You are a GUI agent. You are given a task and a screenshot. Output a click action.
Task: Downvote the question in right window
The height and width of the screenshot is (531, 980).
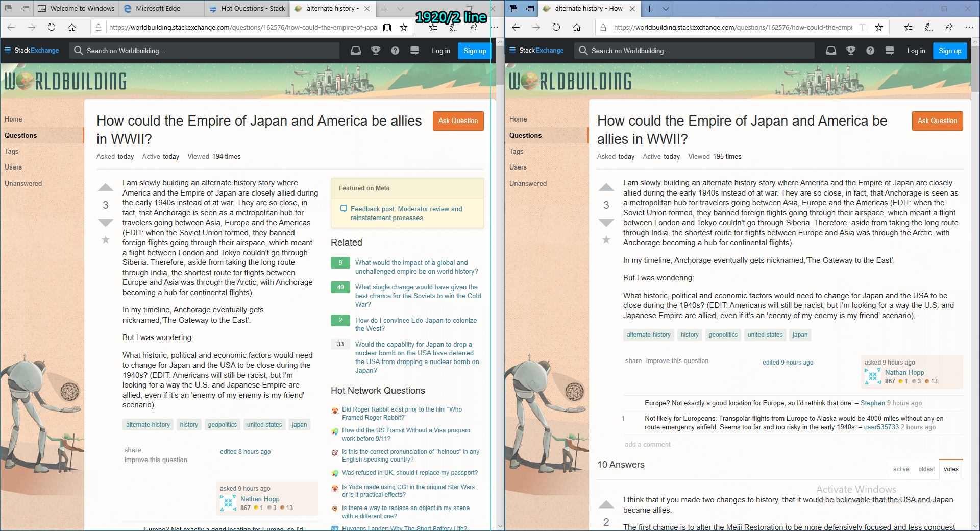[x=606, y=222]
